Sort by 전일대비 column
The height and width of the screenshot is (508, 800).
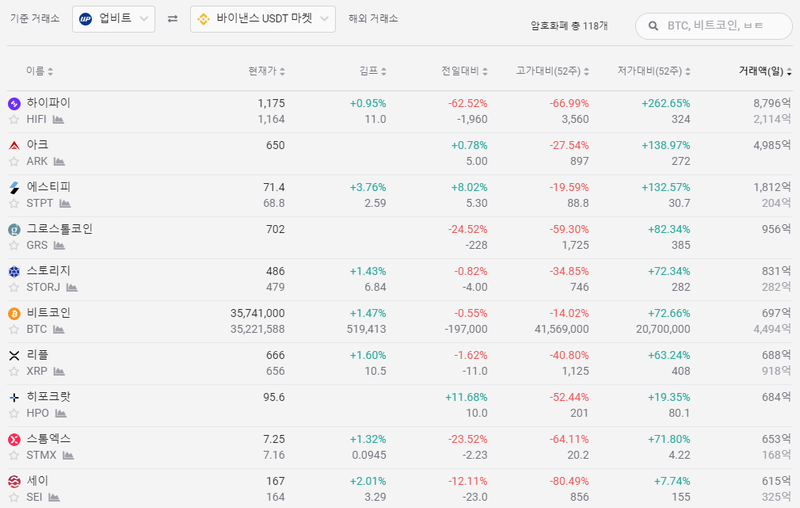point(464,71)
